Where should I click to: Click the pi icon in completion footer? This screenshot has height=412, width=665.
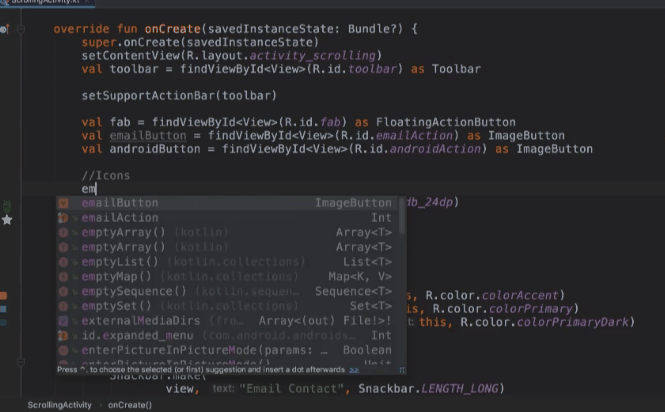point(402,370)
